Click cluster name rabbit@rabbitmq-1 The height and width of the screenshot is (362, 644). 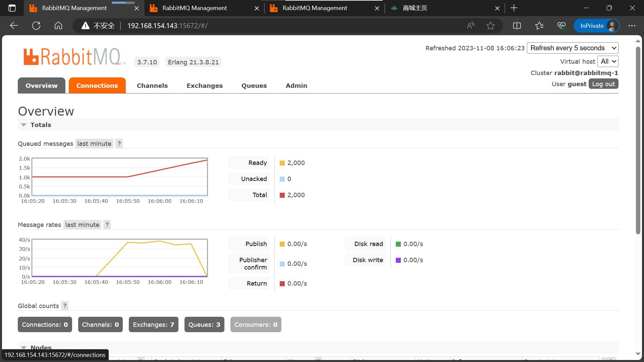pos(586,73)
